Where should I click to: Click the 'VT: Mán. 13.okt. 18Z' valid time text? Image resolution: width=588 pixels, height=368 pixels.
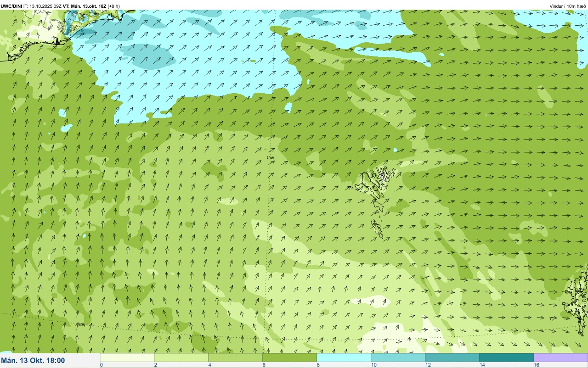(85, 6)
